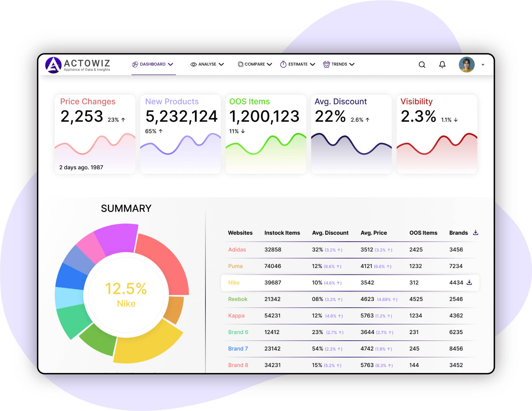The height and width of the screenshot is (411, 532).
Task: Sort by Avg. Price column header
Action: [x=374, y=233]
